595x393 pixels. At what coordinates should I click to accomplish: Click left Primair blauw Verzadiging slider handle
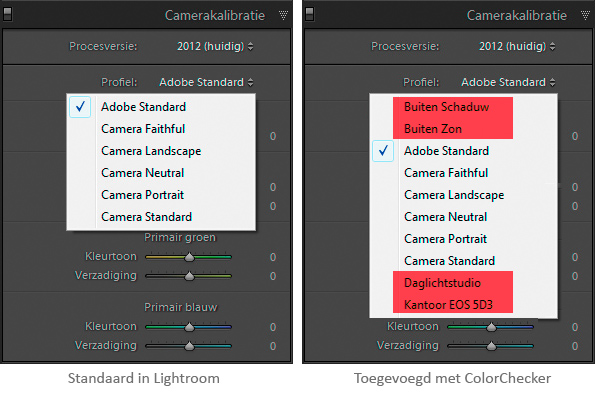189,346
